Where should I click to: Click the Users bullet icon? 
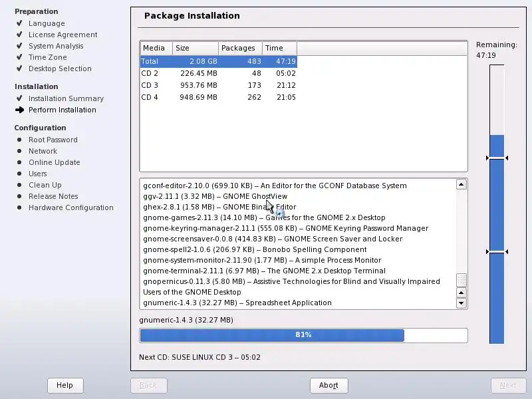19,174
